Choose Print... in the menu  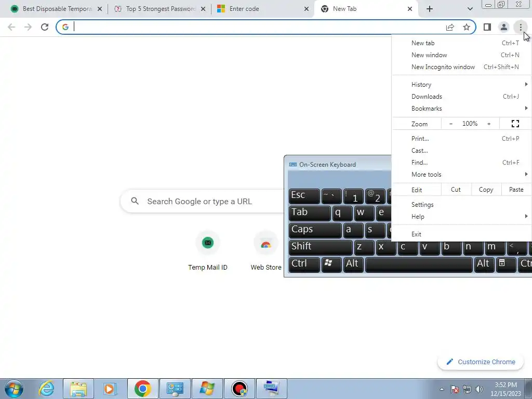tap(462, 138)
